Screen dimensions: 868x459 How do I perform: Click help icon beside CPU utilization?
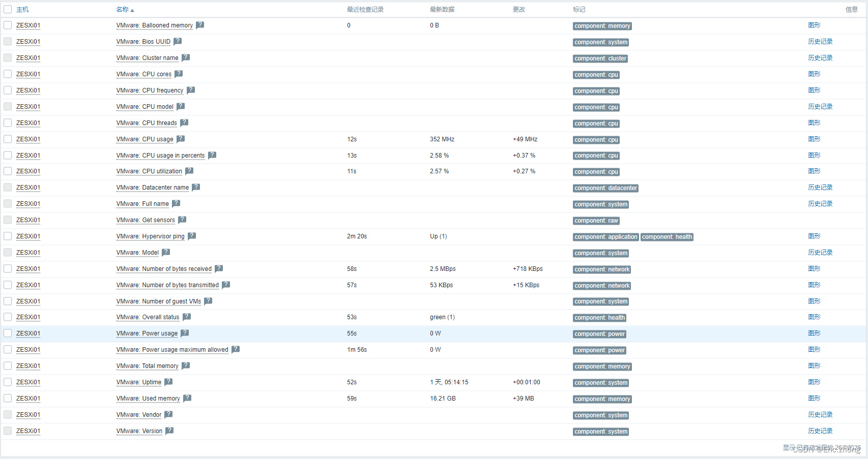click(x=189, y=171)
